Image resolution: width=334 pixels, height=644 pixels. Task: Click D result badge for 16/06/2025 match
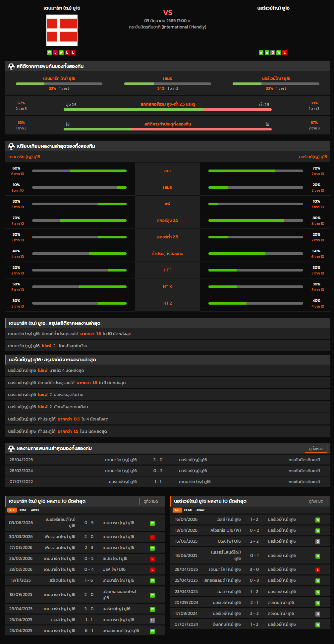318,542
